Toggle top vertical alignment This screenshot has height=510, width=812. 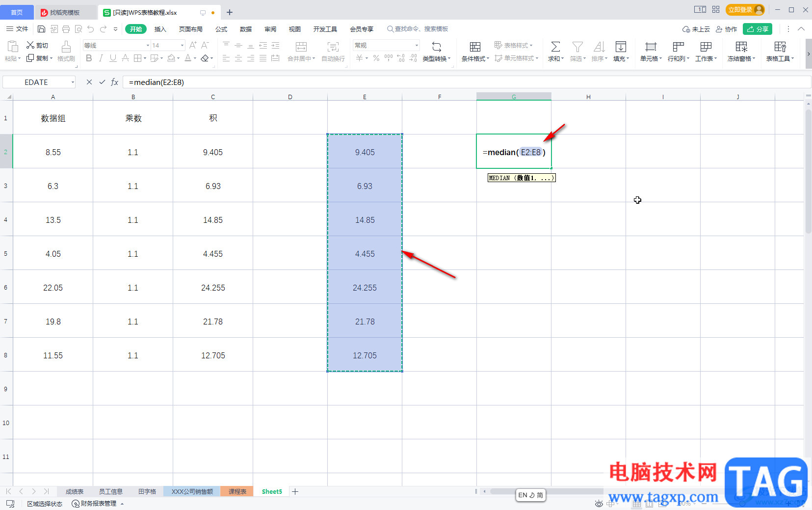(x=226, y=45)
